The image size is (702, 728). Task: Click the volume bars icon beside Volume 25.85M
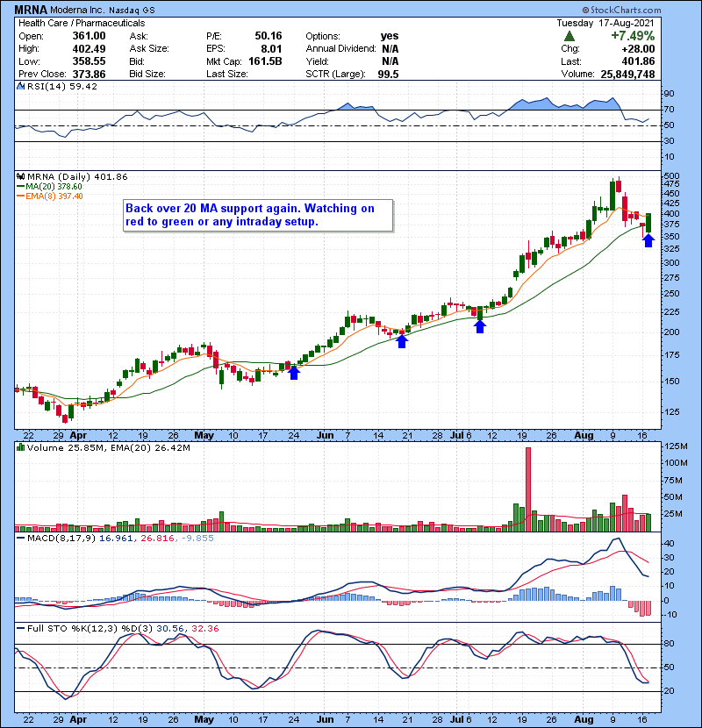coord(20,448)
